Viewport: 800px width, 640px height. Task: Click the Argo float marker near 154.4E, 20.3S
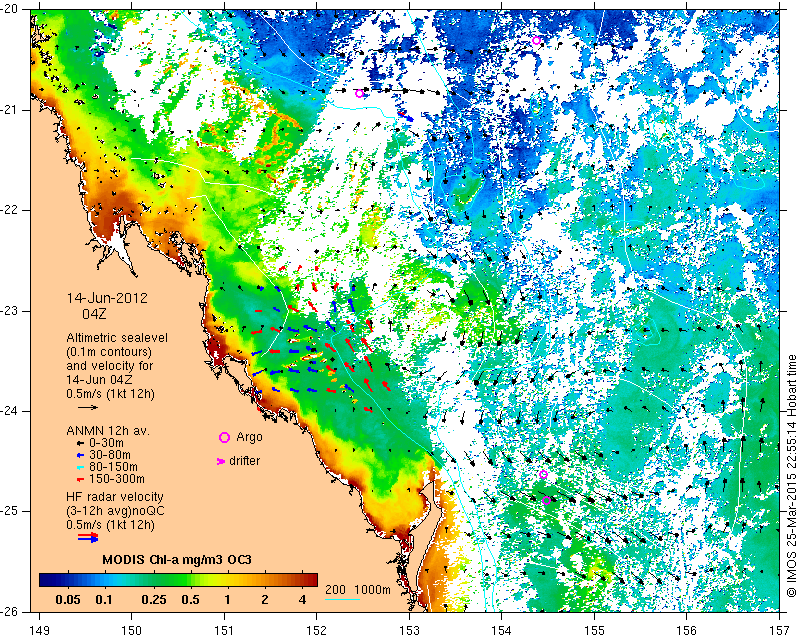536,41
